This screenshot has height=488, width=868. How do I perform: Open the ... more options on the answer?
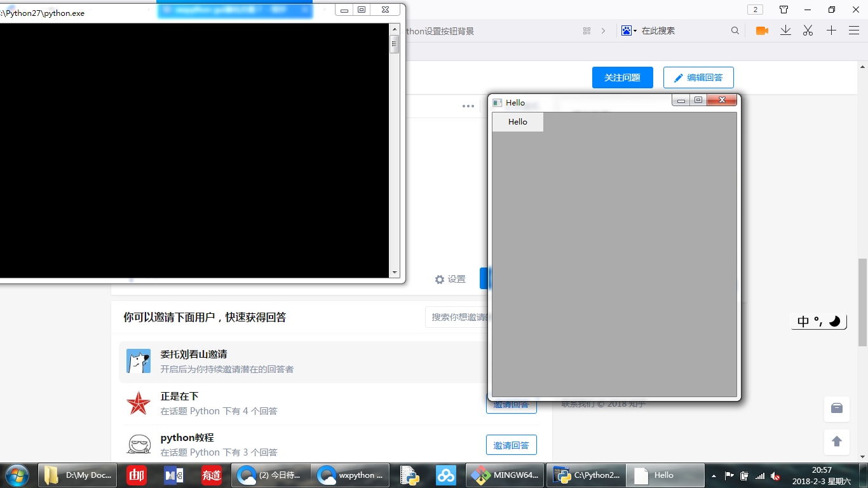click(x=468, y=106)
